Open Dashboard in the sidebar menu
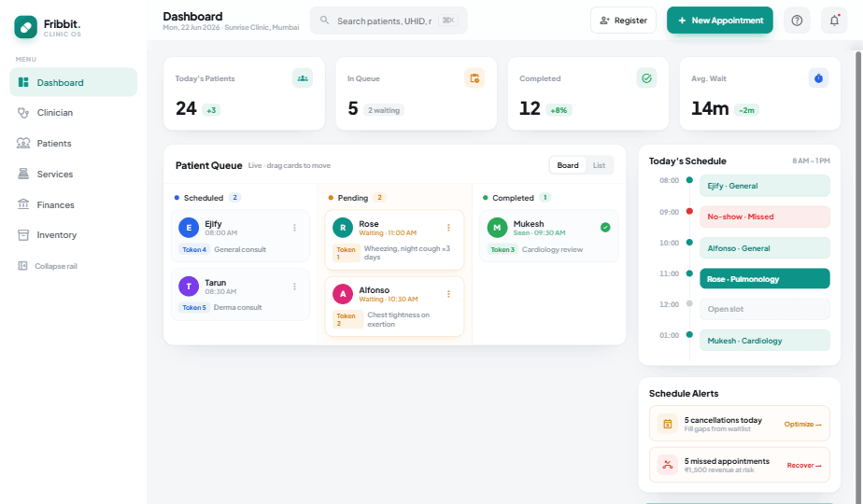863x504 pixels. pyautogui.click(x=73, y=82)
